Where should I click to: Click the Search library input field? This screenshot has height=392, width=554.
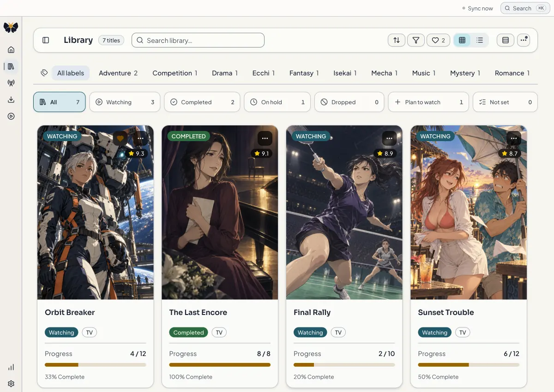point(198,40)
